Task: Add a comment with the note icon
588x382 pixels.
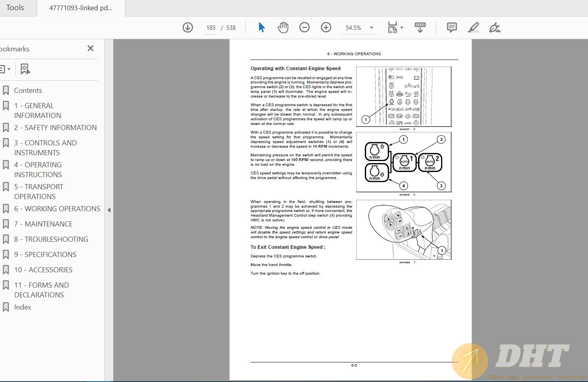Action: tap(452, 27)
